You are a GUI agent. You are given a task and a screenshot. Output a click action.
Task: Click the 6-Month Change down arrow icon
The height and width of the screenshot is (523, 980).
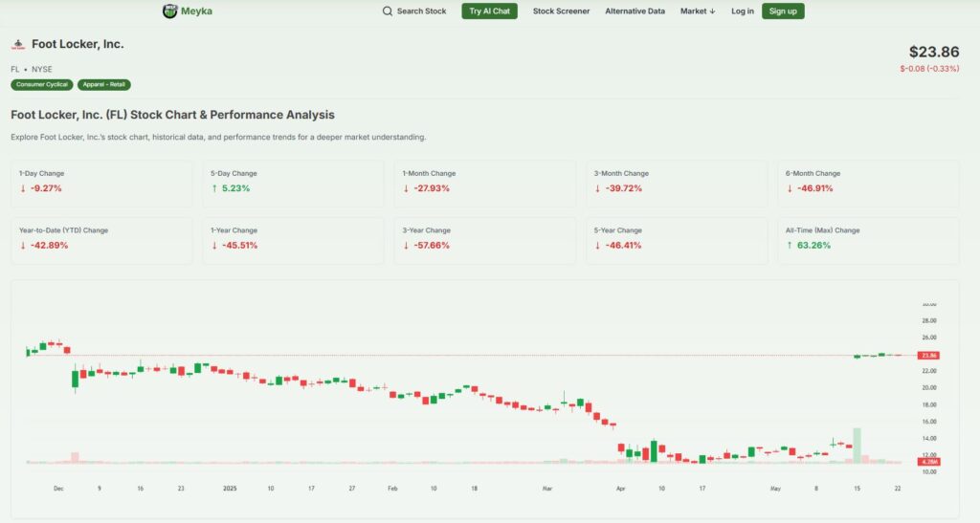790,188
